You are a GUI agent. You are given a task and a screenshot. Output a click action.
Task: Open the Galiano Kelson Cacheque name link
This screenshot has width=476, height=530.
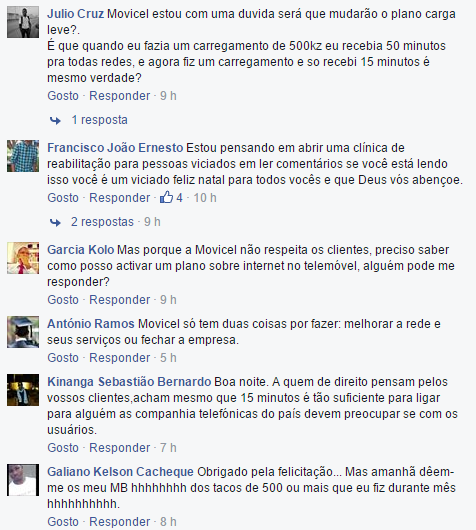[120, 472]
